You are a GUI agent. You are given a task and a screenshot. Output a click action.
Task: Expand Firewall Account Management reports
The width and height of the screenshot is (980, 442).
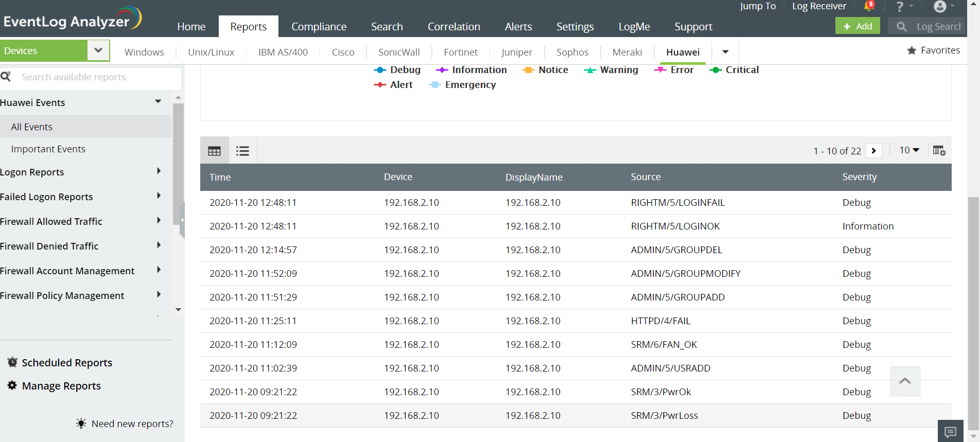pyautogui.click(x=159, y=270)
